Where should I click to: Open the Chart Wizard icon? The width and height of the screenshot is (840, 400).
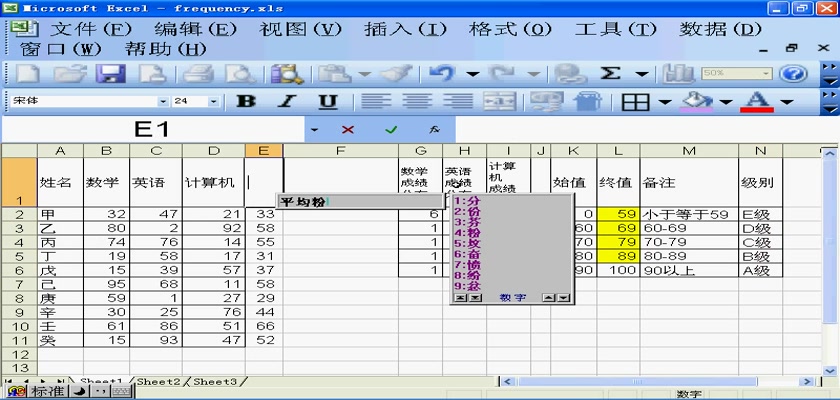680,73
